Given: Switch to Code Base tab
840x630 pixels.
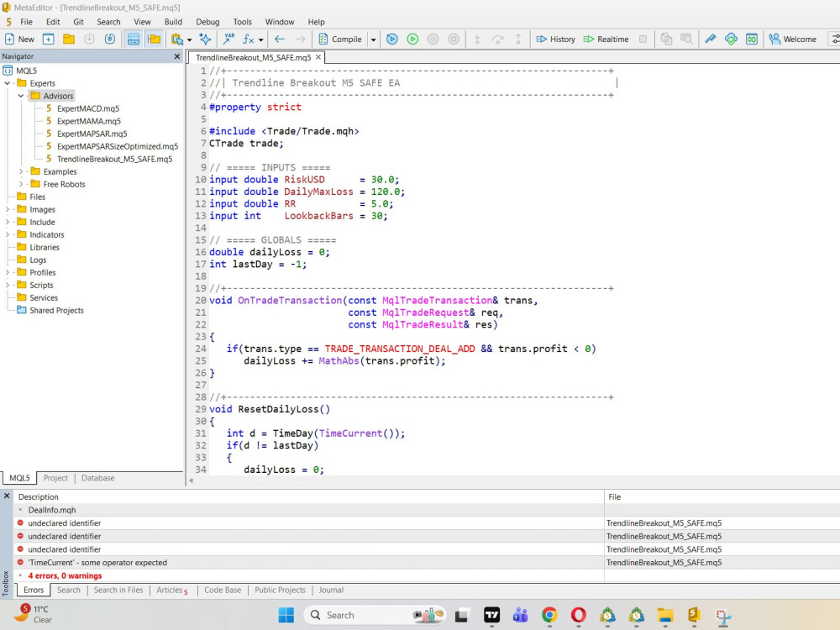Looking at the screenshot, I should (x=223, y=590).
